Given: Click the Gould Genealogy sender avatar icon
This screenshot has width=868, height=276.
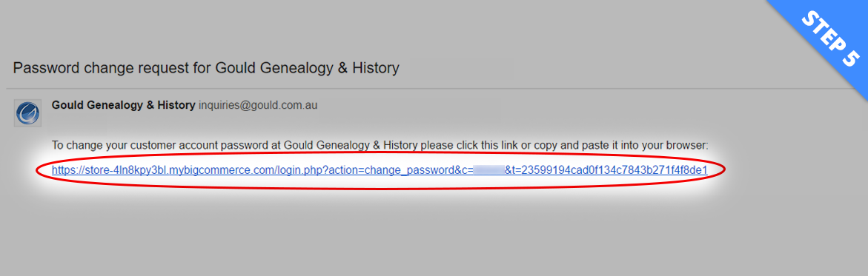Looking at the screenshot, I should [x=27, y=113].
